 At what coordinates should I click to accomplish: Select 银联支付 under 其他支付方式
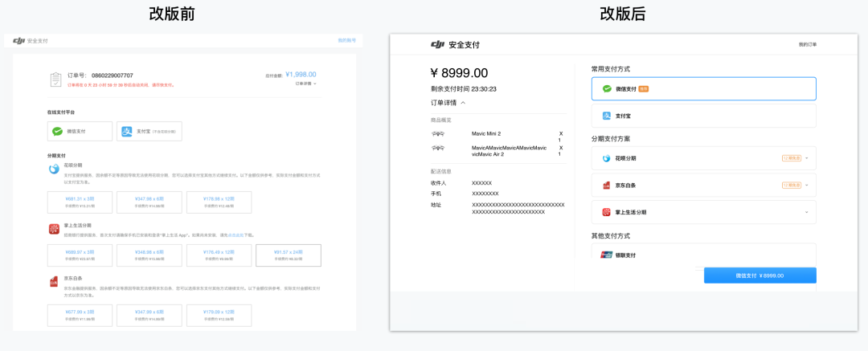tap(703, 255)
